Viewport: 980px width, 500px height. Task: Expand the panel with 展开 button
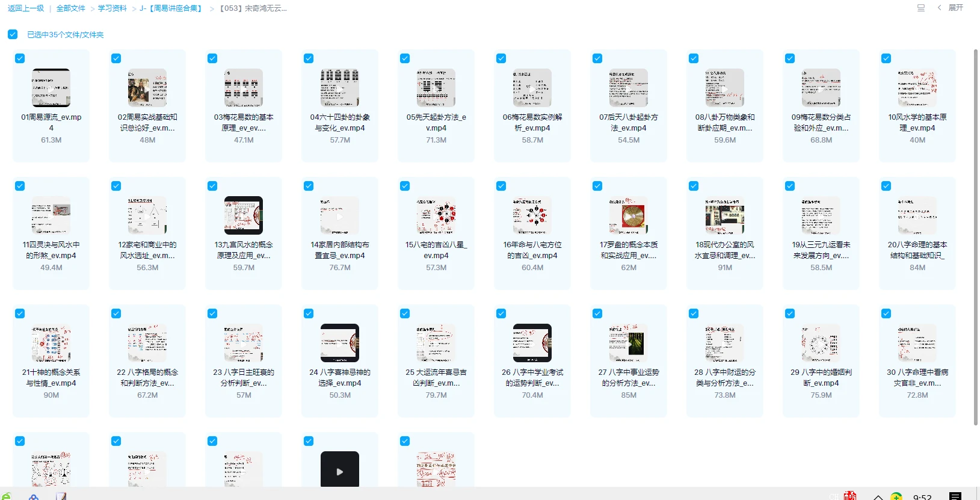point(956,8)
